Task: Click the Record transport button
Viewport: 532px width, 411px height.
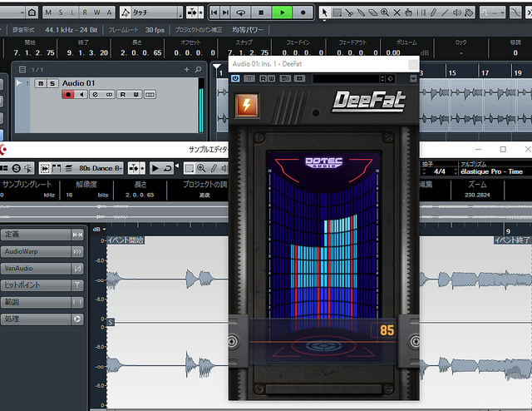Action: pos(303,13)
